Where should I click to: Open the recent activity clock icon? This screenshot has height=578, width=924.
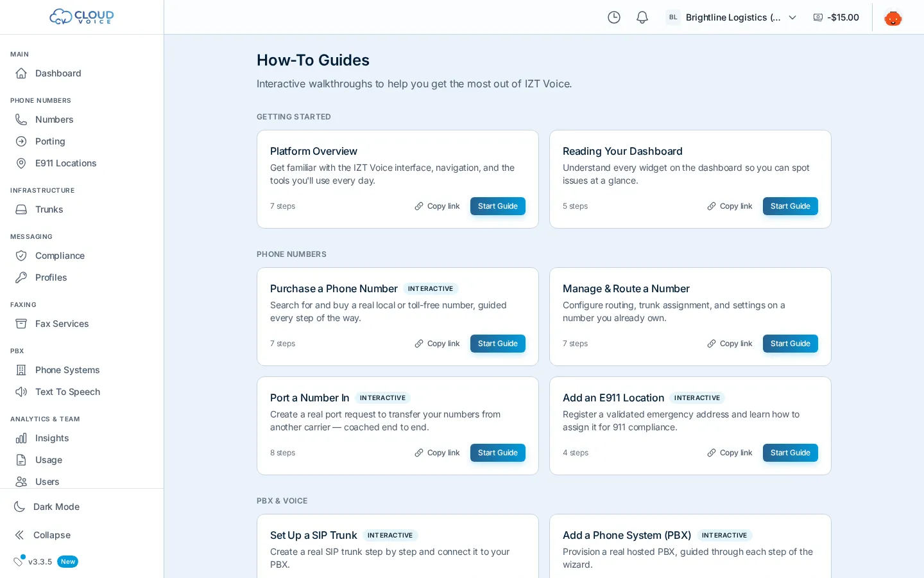pyautogui.click(x=614, y=17)
